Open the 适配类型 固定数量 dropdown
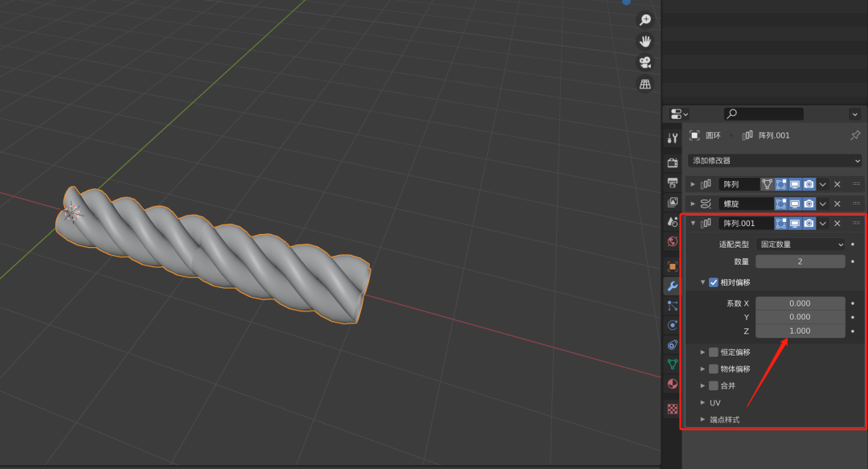Image resolution: width=868 pixels, height=469 pixels. pos(800,244)
